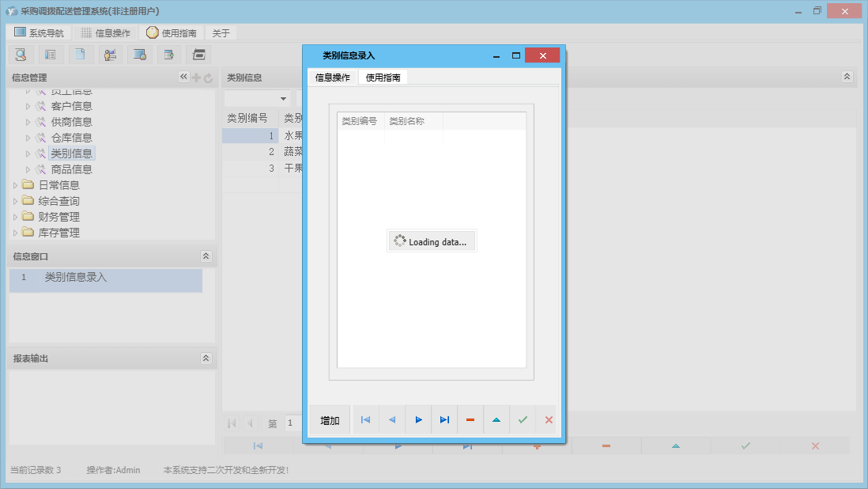Click 操作者:Admin in status bar

click(114, 470)
